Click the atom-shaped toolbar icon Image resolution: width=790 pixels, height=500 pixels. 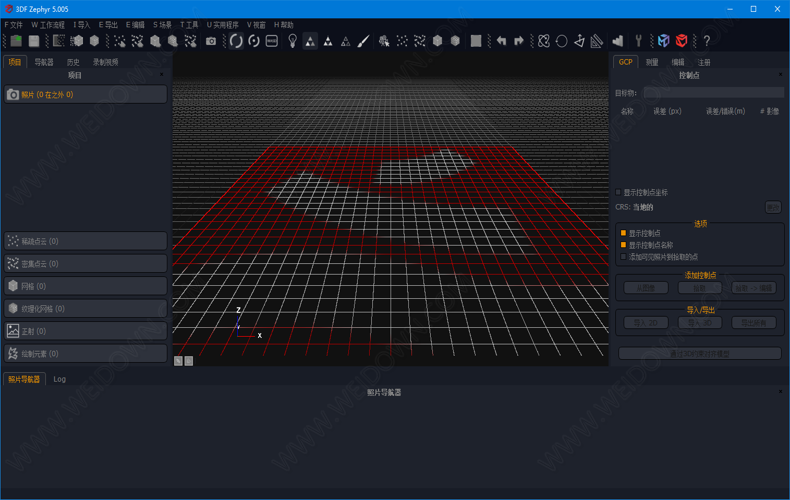click(x=544, y=41)
